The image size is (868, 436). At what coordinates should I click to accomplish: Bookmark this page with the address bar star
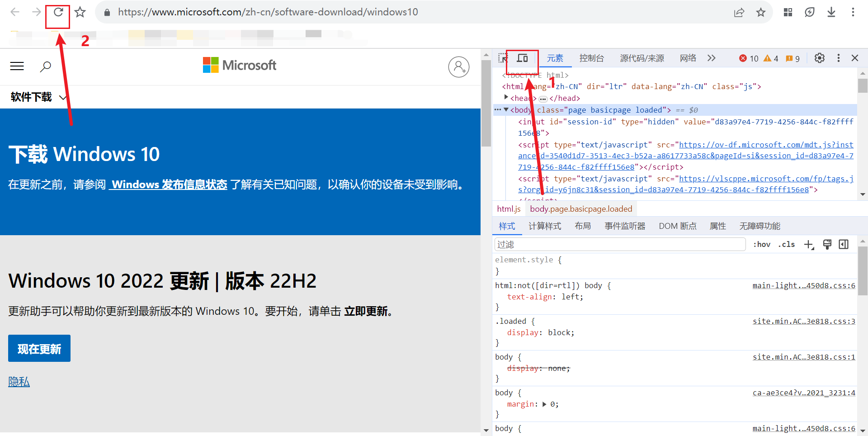coord(761,12)
